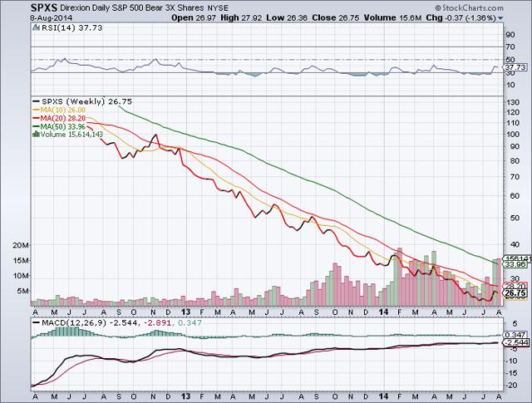Click the 26.75 last price axis tag
Image resolution: width=532 pixels, height=403 pixels.
[515, 293]
